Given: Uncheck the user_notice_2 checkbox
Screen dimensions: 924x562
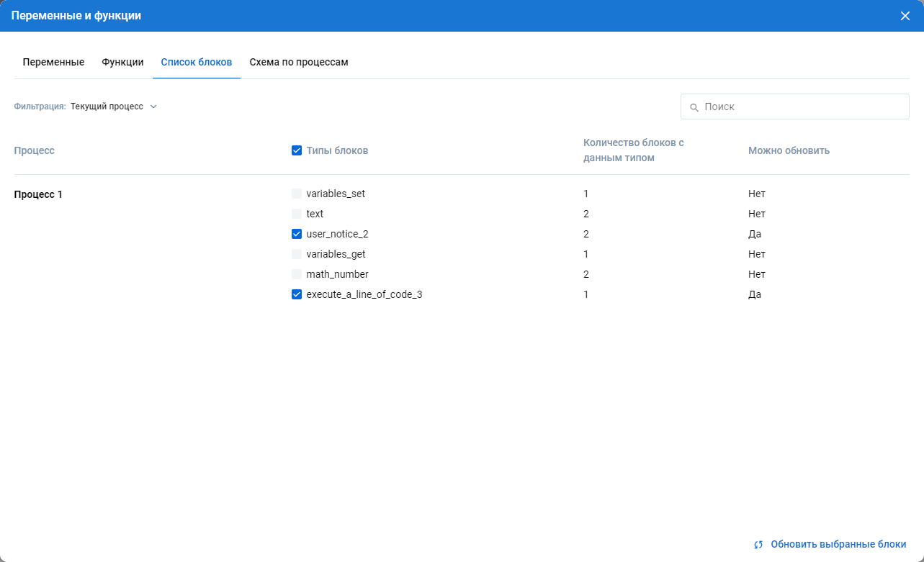Looking at the screenshot, I should (x=297, y=234).
